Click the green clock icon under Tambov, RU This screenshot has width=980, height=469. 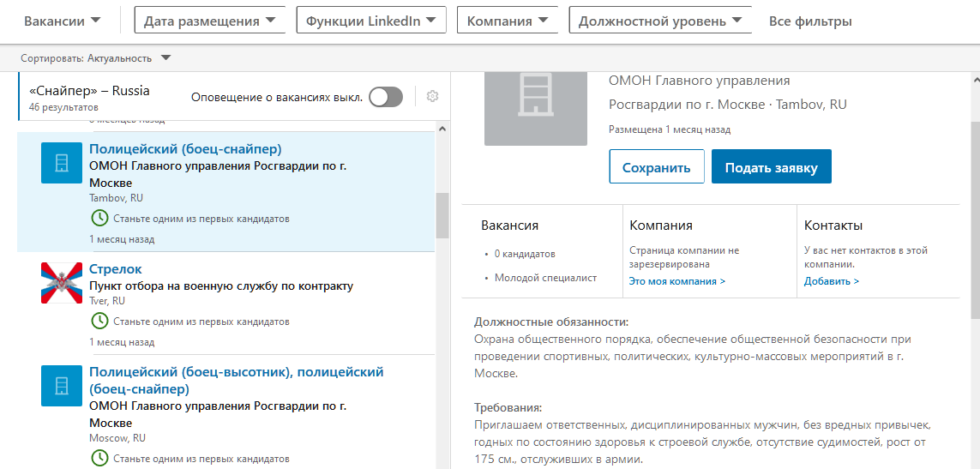point(99,219)
